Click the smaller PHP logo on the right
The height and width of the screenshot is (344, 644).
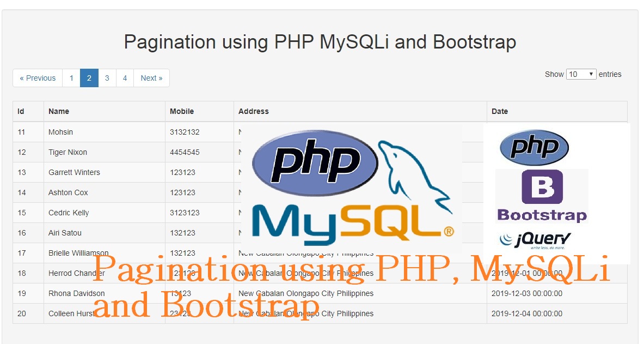(534, 147)
